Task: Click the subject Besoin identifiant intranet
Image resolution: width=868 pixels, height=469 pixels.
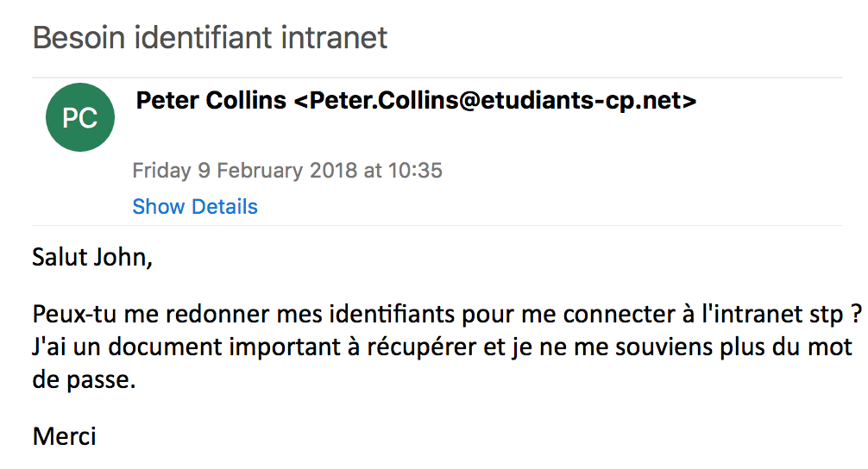Action: 210,38
